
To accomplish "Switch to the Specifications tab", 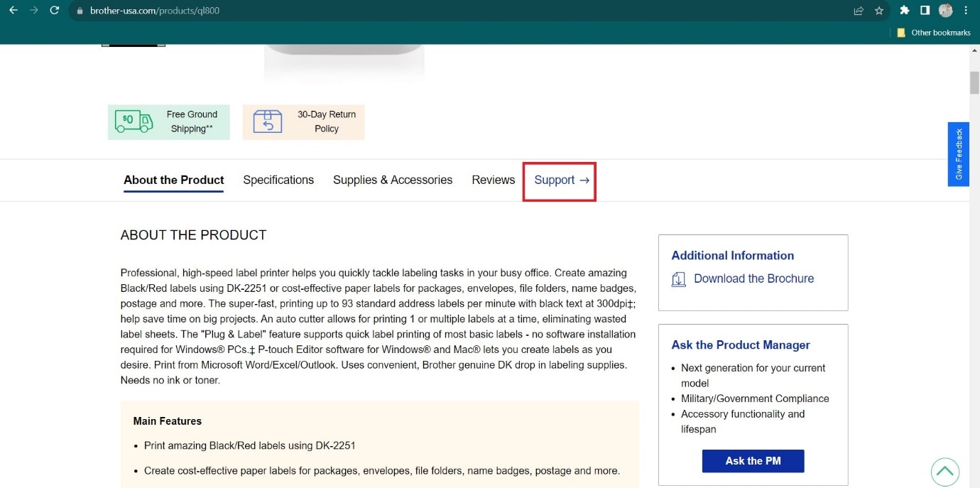I will tap(278, 180).
